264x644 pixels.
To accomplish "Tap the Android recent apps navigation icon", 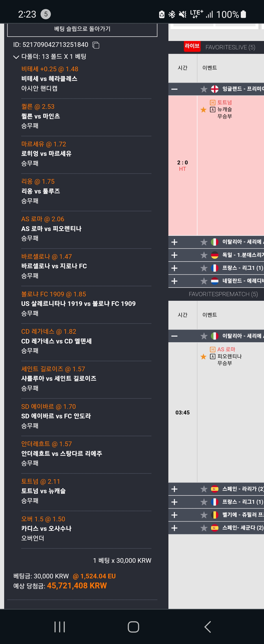I will 60,627.
